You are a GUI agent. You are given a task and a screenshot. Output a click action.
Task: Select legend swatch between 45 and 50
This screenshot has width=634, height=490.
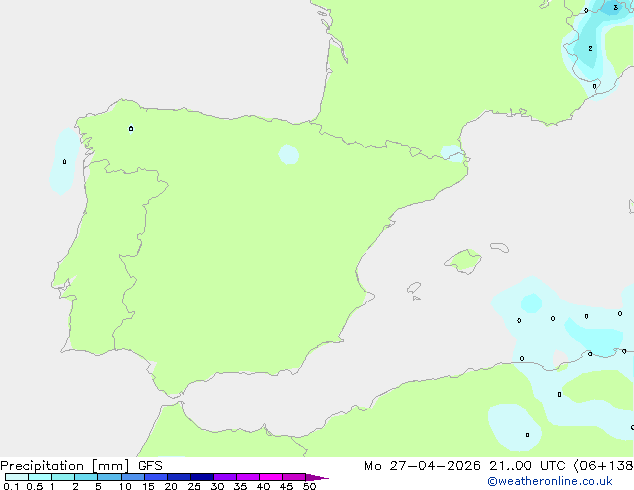coord(294,477)
